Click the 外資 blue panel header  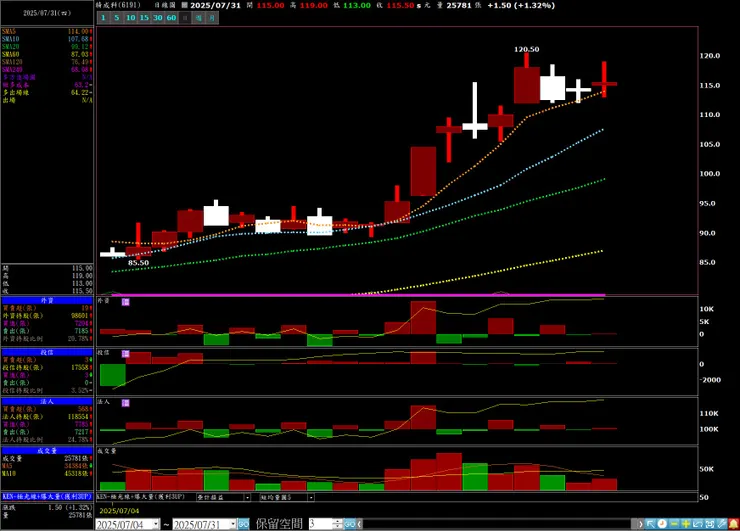47,300
